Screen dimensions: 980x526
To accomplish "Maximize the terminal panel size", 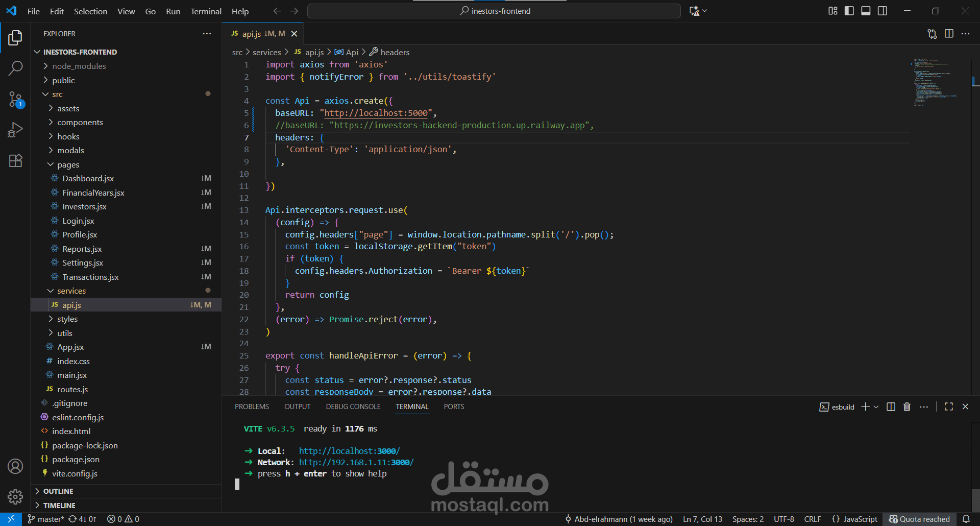I will point(949,407).
